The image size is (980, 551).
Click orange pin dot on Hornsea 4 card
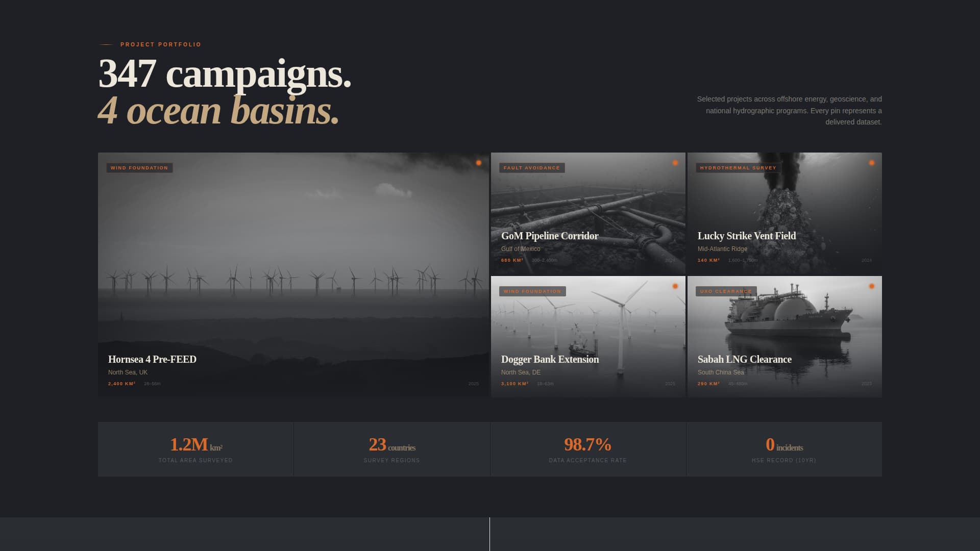[x=479, y=163]
